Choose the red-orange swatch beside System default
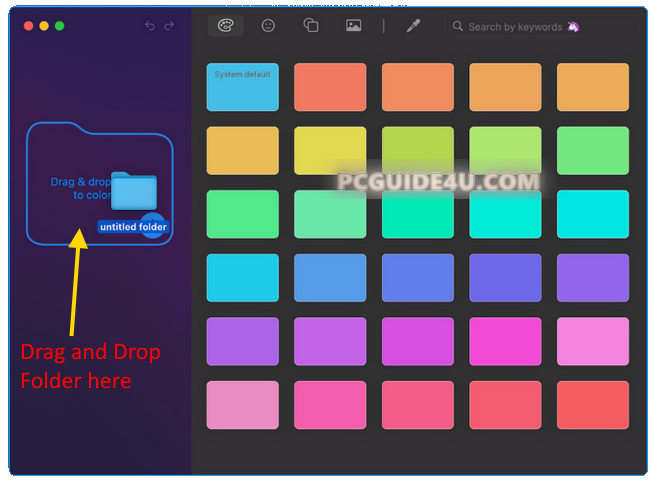658x485 pixels. [x=330, y=87]
